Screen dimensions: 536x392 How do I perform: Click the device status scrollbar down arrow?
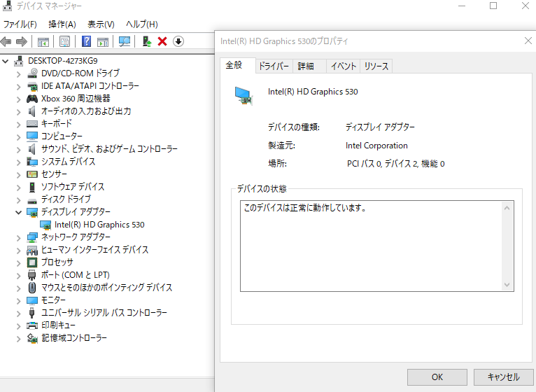507,285
